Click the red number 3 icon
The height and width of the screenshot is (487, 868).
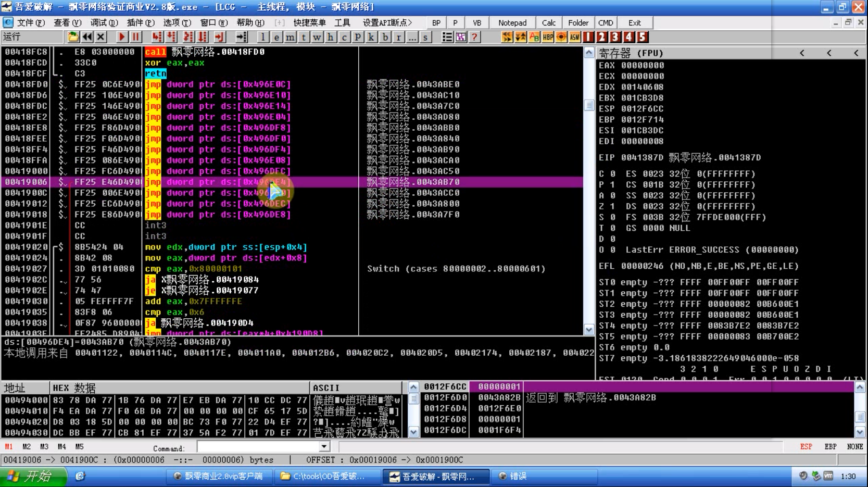(615, 37)
